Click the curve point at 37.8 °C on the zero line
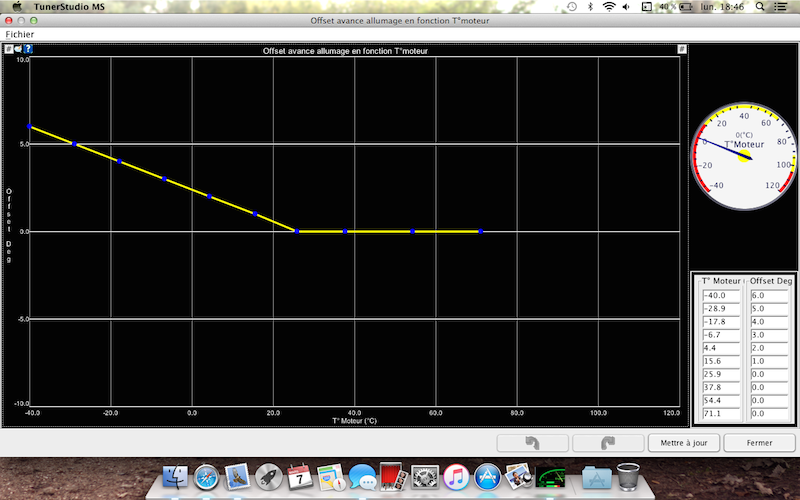Screen dimensions: 800x500 (345, 231)
